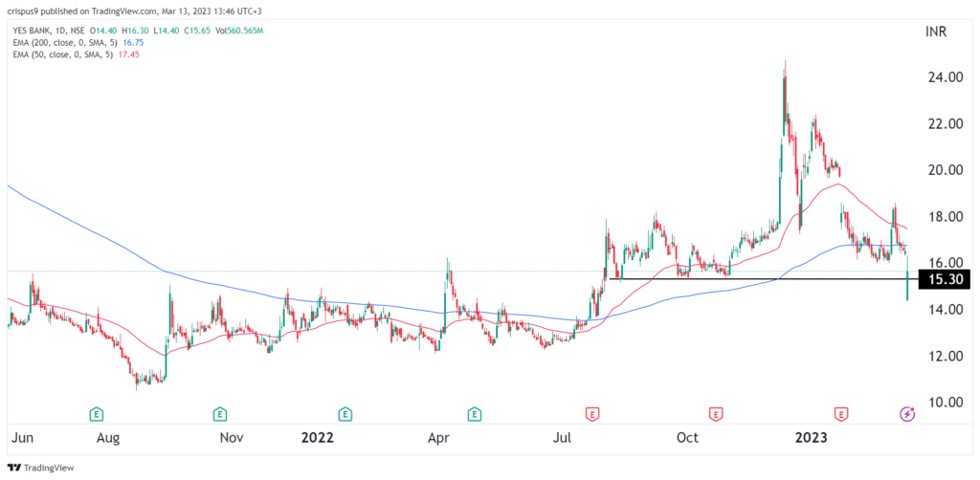The width and height of the screenshot is (980, 480).
Task: Open the purple lightning event icon
Action: [x=907, y=413]
